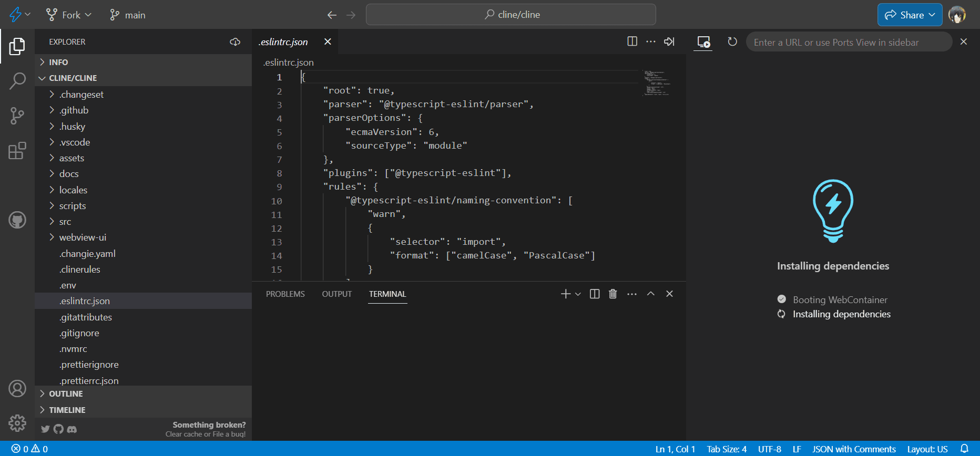The width and height of the screenshot is (980, 456).
Task: Expand the .changeset folder
Action: click(143, 95)
